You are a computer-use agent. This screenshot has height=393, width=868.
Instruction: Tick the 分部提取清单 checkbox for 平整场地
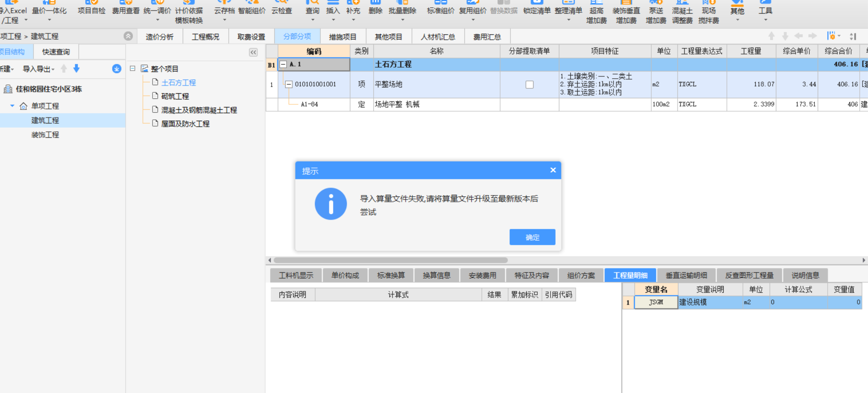pyautogui.click(x=530, y=85)
